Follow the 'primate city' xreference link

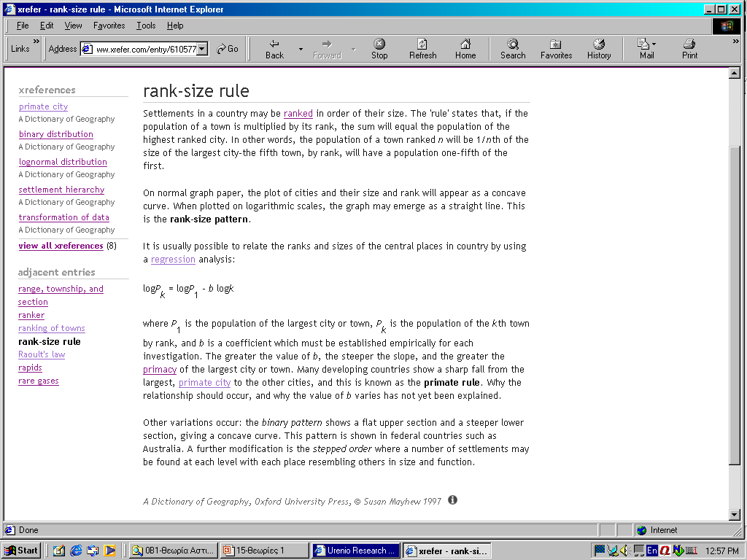[x=43, y=106]
